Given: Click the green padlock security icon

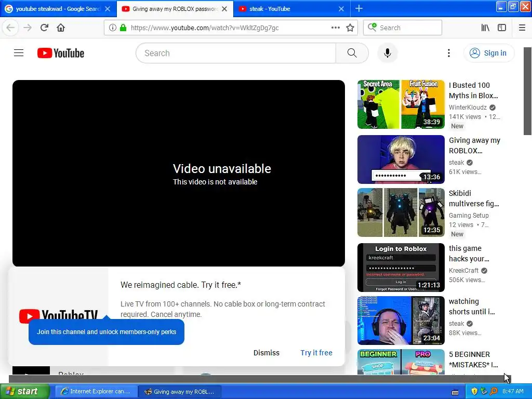Looking at the screenshot, I should (x=123, y=28).
